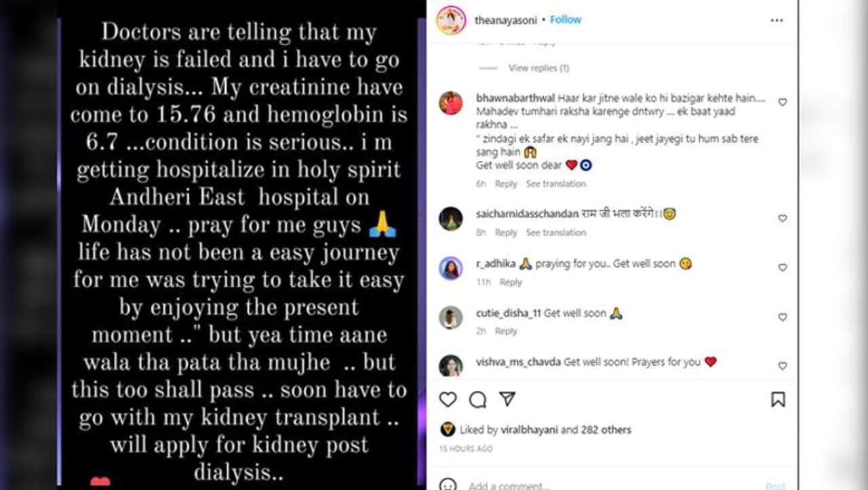
Task: Reply to r_adhika's comment
Action: 511,282
